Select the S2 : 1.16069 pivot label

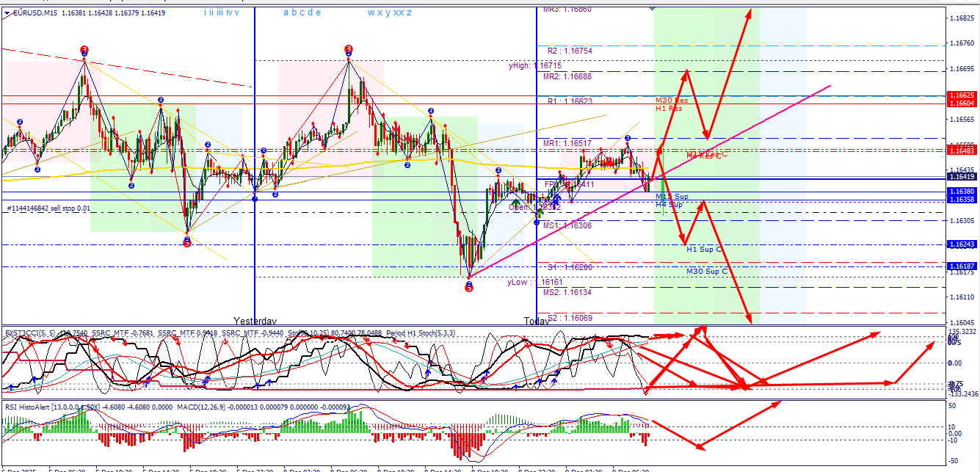click(570, 317)
